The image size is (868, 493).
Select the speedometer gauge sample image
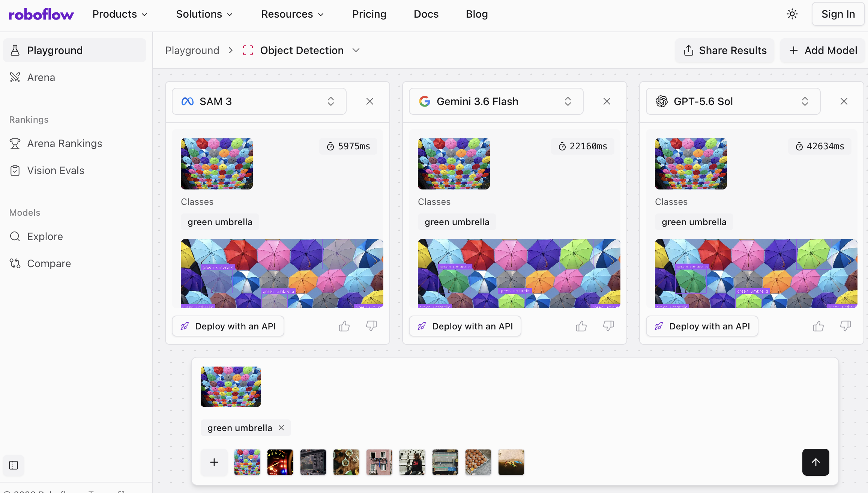point(280,462)
